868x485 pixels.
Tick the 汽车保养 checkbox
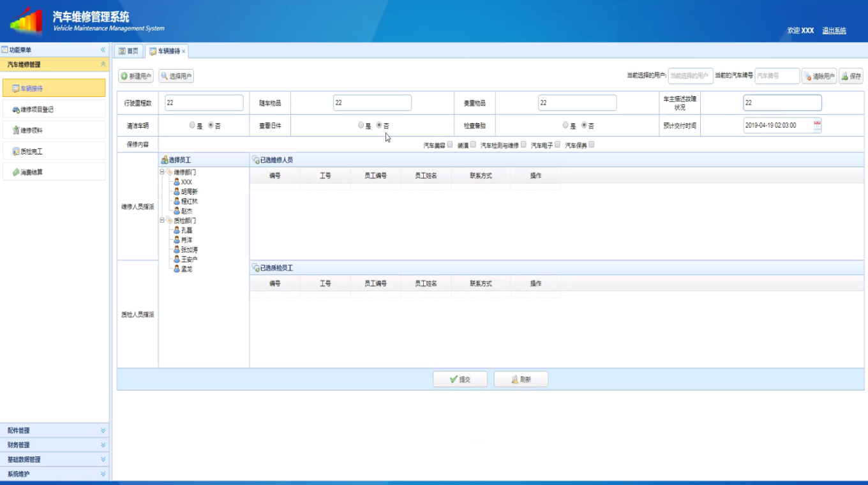coord(592,145)
